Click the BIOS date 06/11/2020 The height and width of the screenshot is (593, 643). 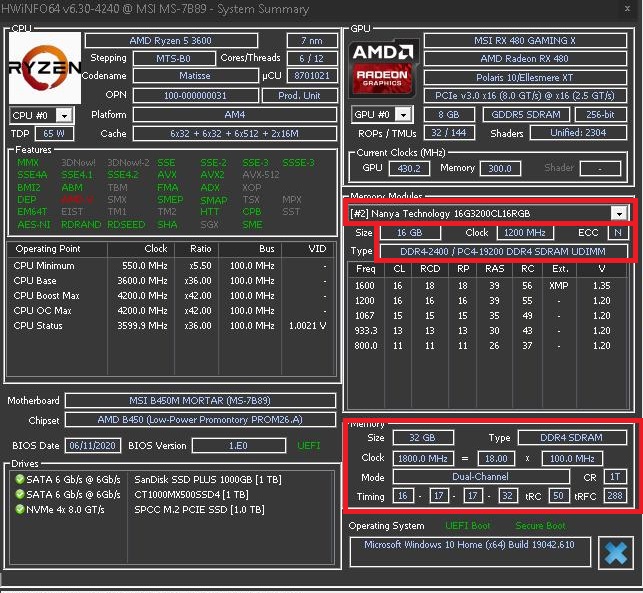point(93,445)
